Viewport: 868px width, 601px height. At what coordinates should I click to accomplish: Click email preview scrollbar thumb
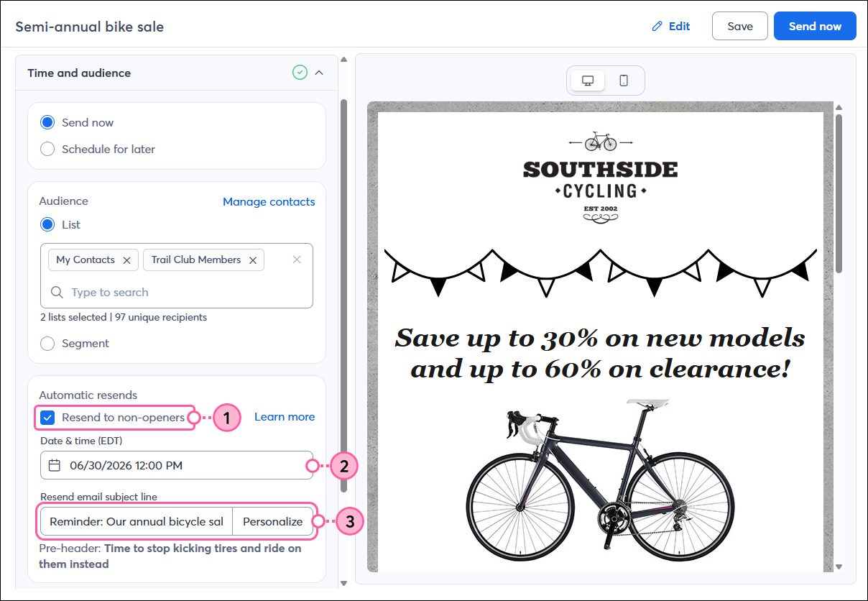pyautogui.click(x=839, y=194)
